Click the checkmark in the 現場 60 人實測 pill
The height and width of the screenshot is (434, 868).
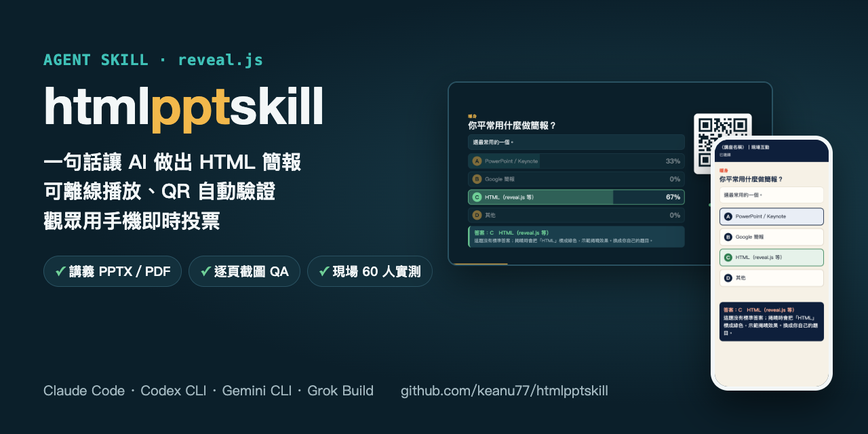pos(325,271)
